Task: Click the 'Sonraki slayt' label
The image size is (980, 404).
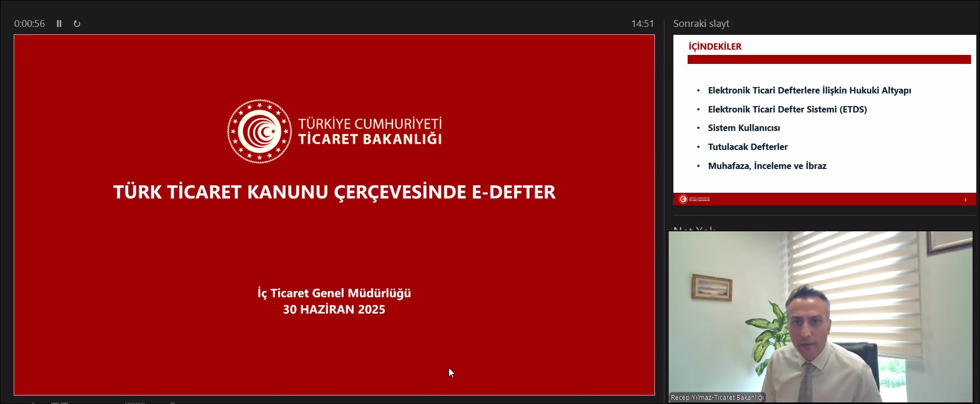Action: (701, 24)
